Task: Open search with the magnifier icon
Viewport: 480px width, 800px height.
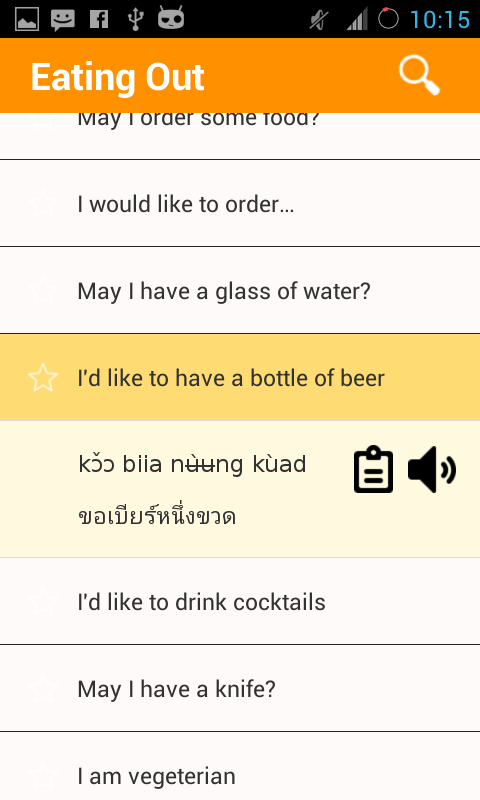Action: [x=419, y=76]
